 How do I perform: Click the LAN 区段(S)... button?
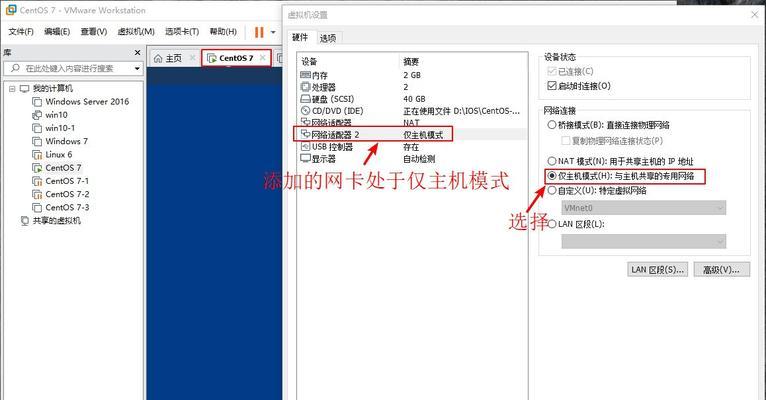pos(657,270)
